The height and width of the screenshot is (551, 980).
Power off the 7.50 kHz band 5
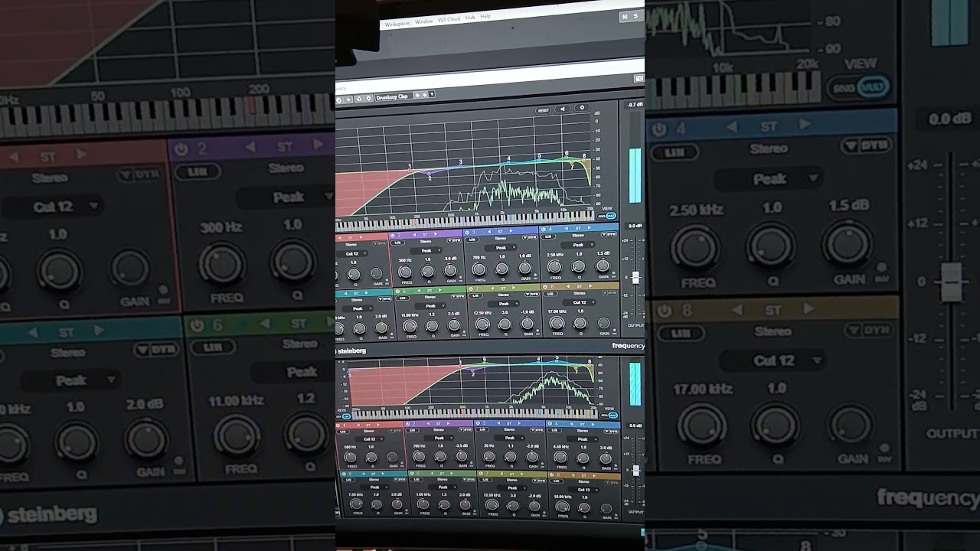point(344,474)
